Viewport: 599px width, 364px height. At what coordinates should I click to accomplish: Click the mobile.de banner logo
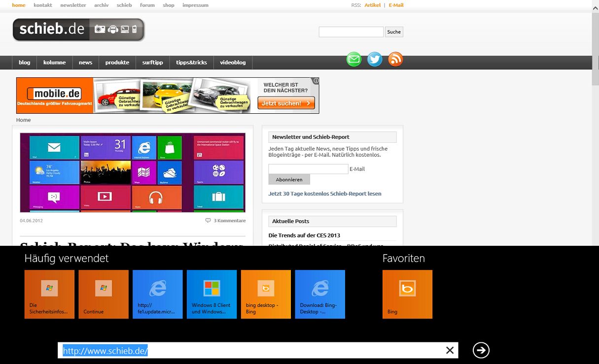(55, 94)
